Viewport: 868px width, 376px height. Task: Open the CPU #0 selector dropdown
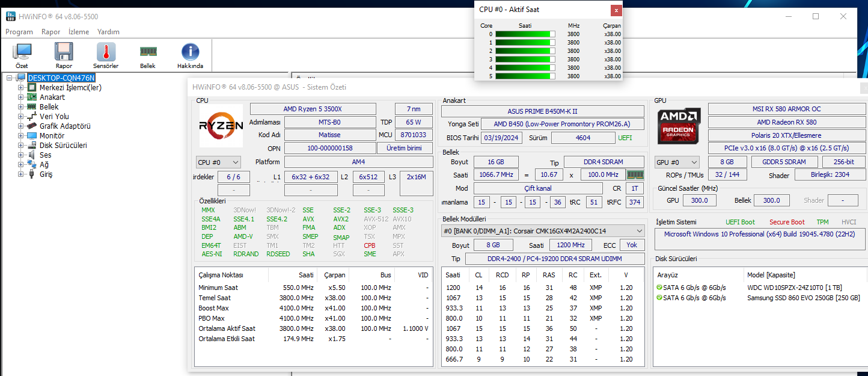[x=219, y=162]
